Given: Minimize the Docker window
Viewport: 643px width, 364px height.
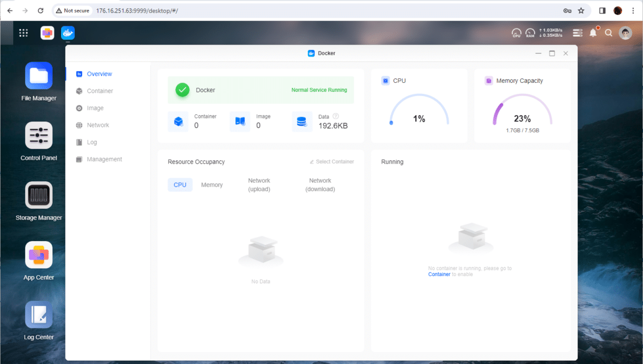Looking at the screenshot, I should click(539, 53).
